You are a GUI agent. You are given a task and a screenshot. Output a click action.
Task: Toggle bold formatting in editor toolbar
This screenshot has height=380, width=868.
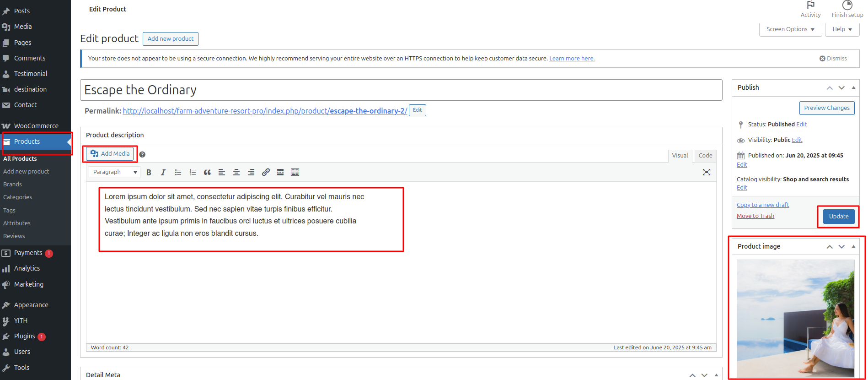(x=149, y=173)
